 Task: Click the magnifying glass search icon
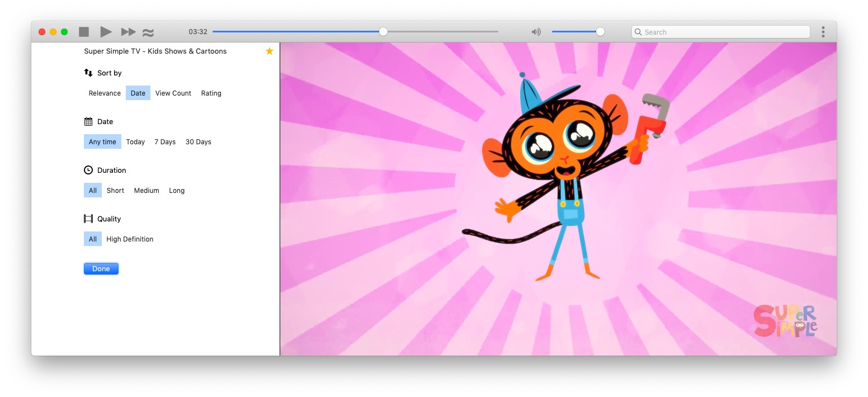point(638,32)
